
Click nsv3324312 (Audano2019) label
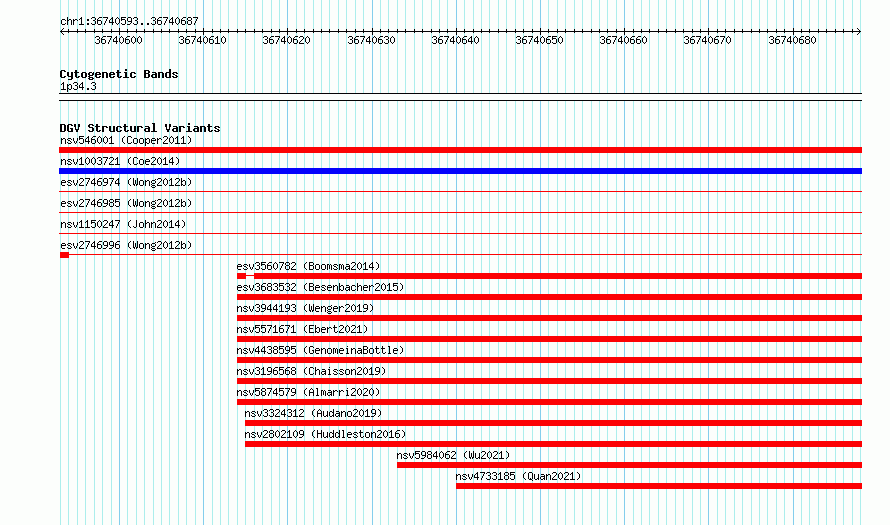coord(313,413)
